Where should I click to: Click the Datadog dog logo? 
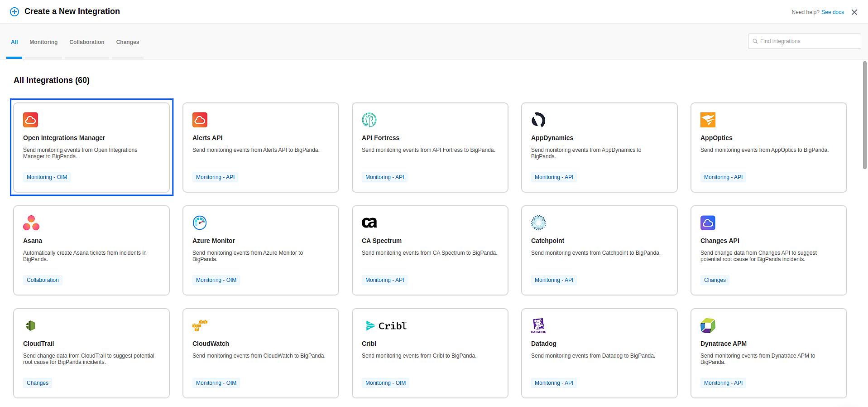point(538,325)
